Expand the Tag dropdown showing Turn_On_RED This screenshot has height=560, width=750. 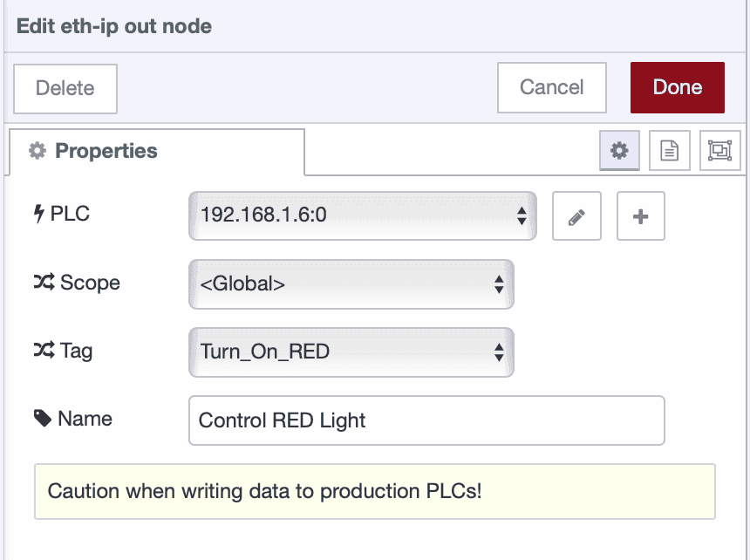point(351,352)
